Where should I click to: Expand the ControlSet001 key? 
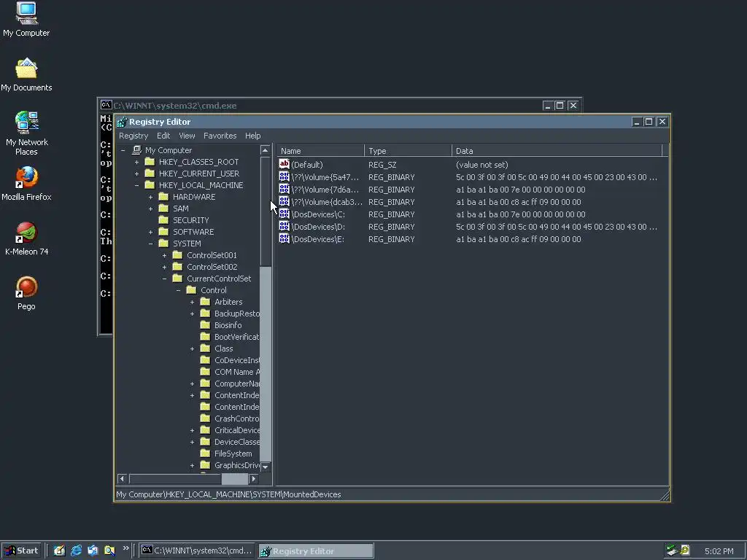(164, 255)
